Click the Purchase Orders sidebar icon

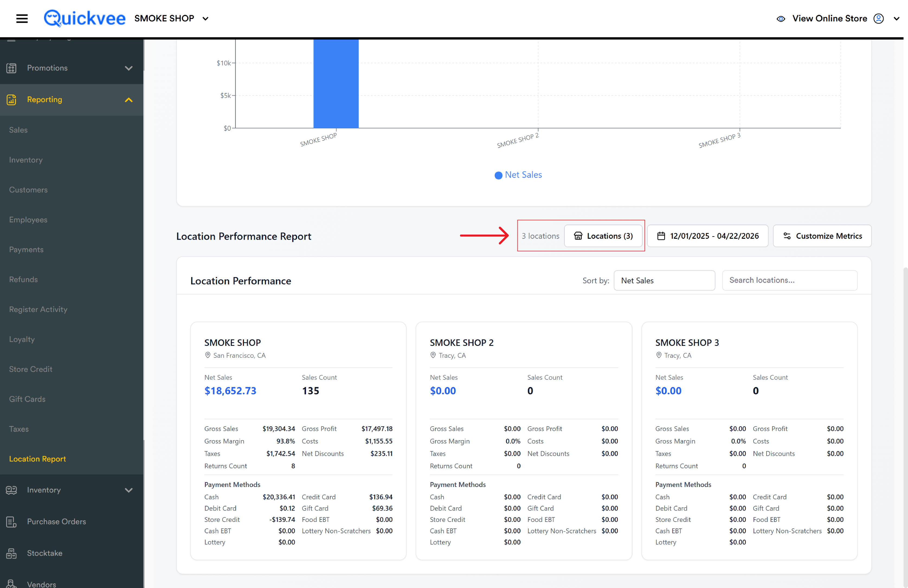pyautogui.click(x=11, y=521)
